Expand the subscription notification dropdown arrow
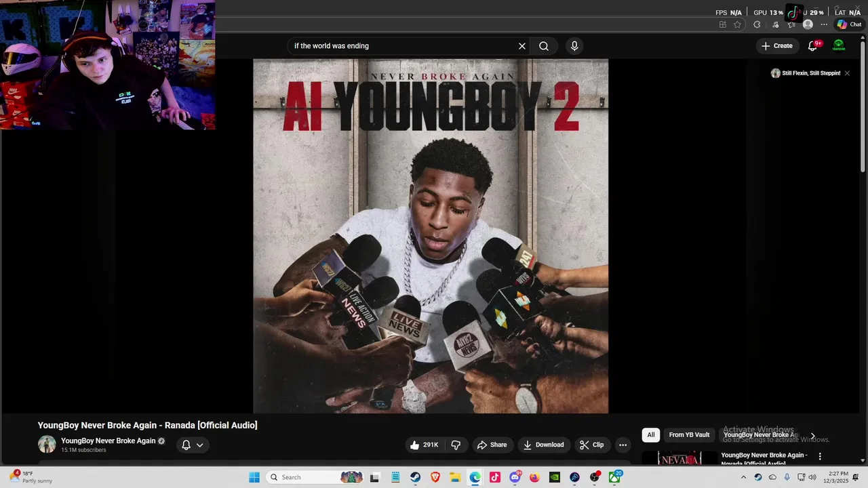The width and height of the screenshot is (868, 488). (x=199, y=445)
